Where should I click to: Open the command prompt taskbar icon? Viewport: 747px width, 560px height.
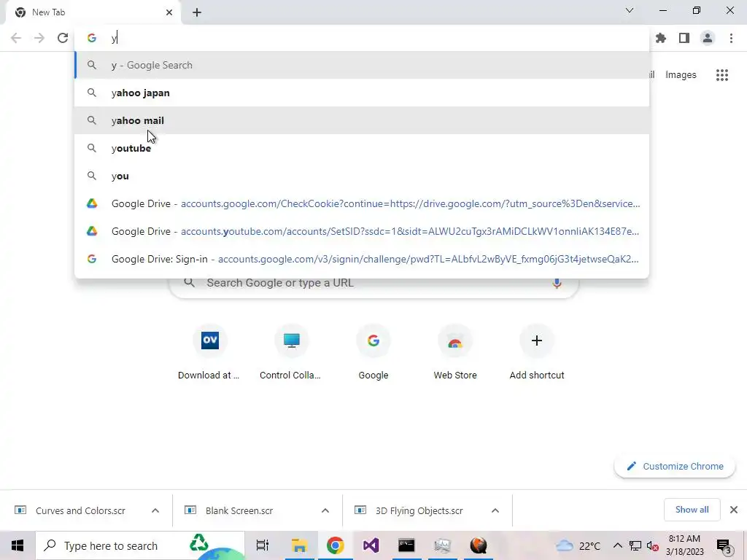coord(406,545)
